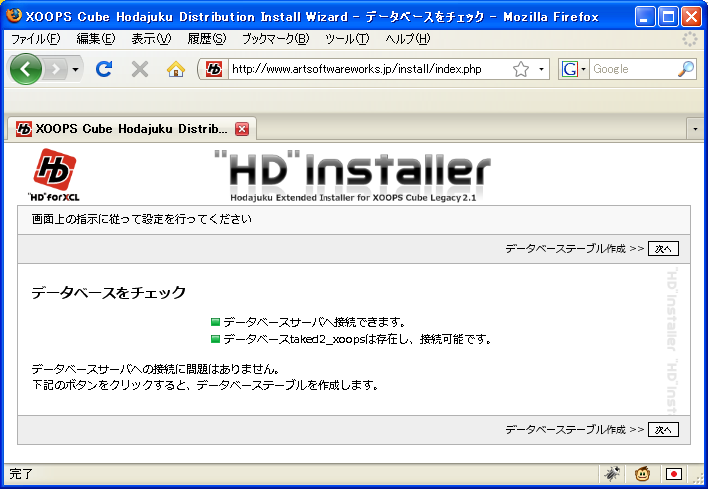This screenshot has height=489, width=708.
Task: Go to the home page icon
Action: 176,69
